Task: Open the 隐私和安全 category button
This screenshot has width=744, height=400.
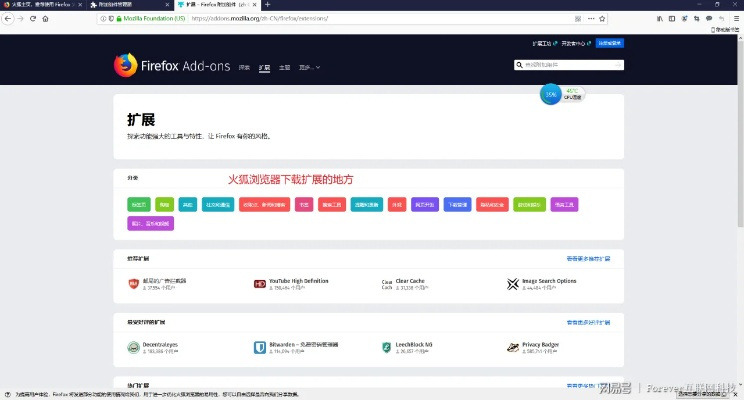Action: point(492,205)
